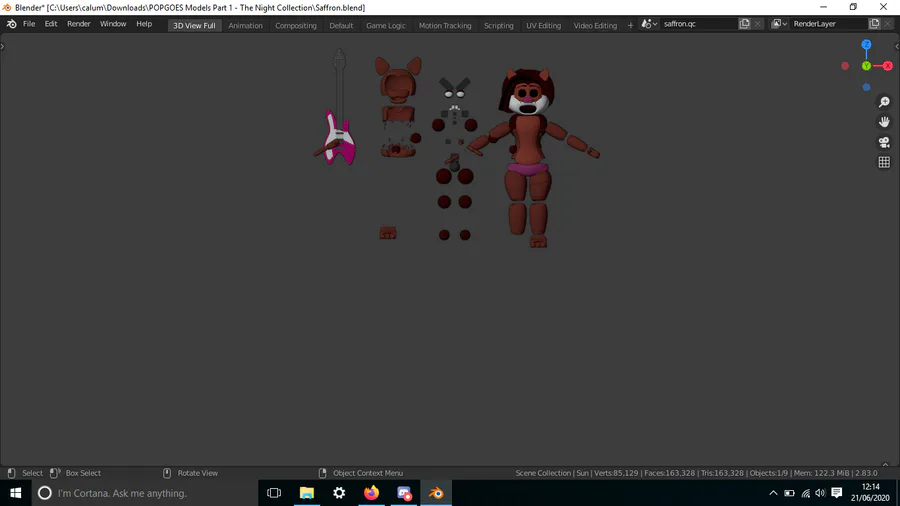Expand the status bar corner arrow
This screenshot has width=900, height=506.
tap(885, 465)
